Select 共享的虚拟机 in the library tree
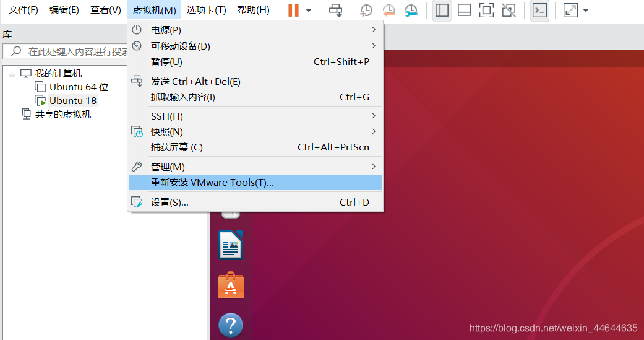644x340 pixels. (62, 115)
